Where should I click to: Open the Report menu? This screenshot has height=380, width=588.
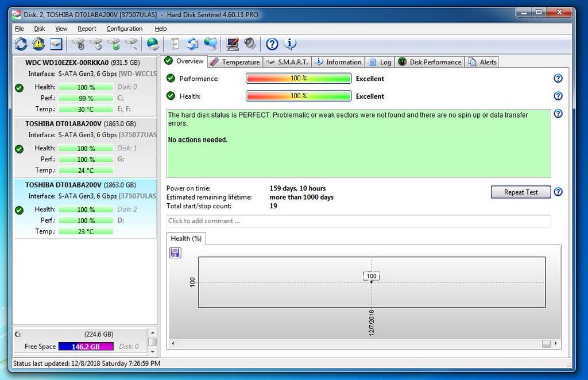[87, 29]
